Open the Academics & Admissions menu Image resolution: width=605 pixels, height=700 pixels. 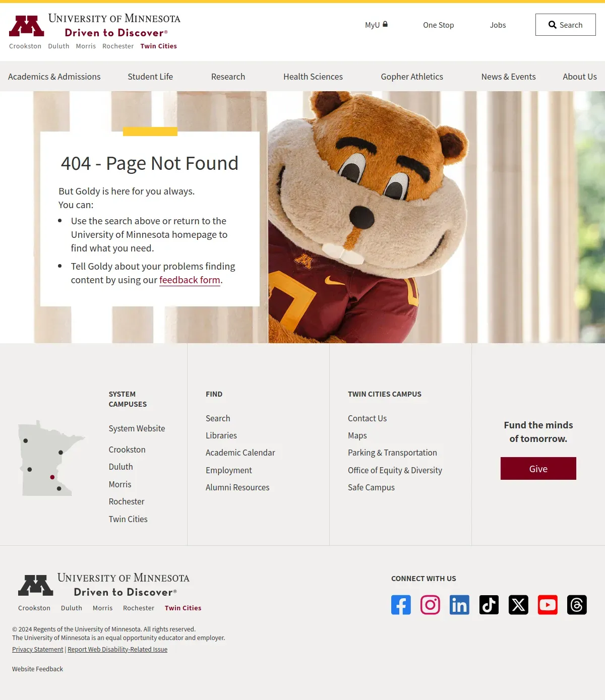pyautogui.click(x=54, y=77)
